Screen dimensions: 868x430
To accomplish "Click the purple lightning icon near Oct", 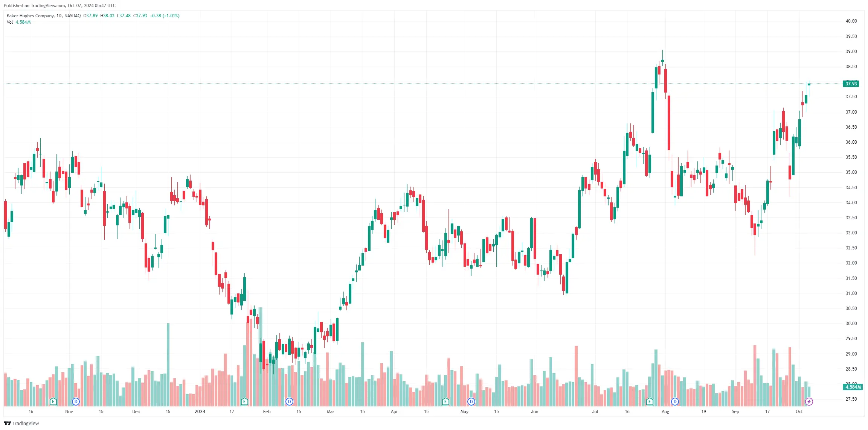I will coord(809,401).
